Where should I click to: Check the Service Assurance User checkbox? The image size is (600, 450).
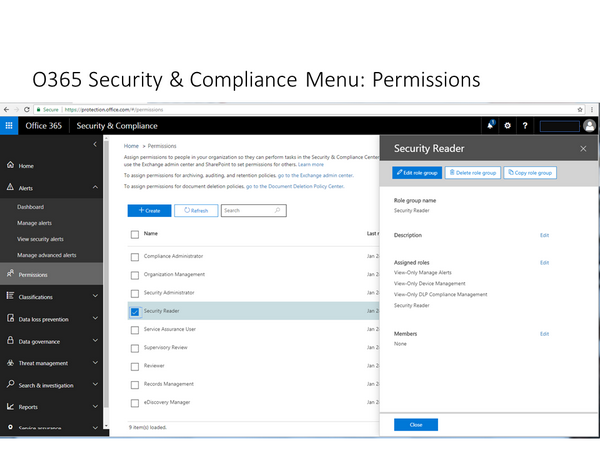[x=135, y=330]
